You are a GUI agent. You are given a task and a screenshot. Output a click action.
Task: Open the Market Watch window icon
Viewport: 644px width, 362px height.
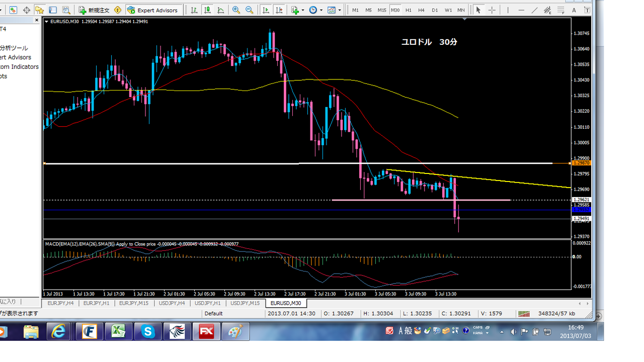13,10
